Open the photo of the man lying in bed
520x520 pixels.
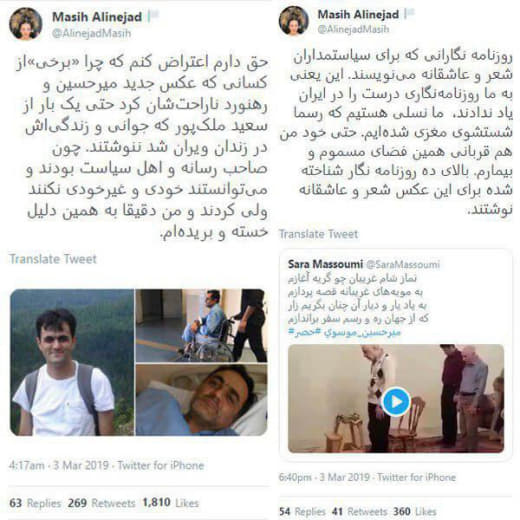(x=201, y=400)
